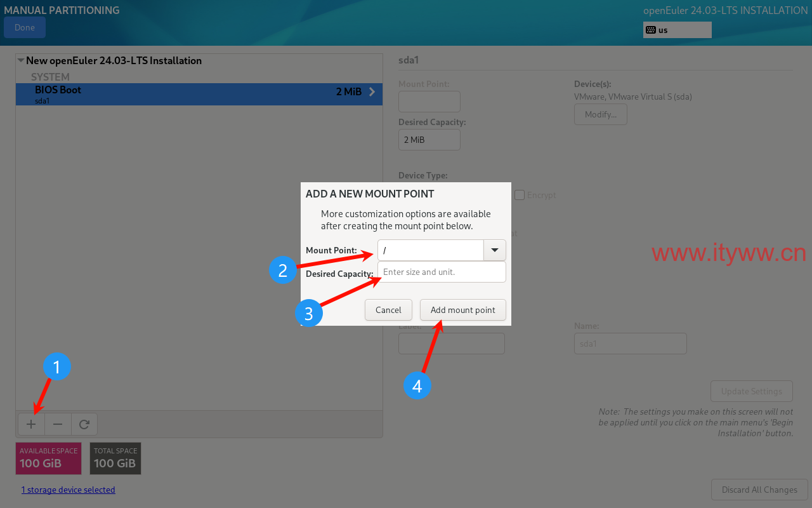This screenshot has height=508, width=812.
Task: Click chevron arrow on BIOS Boot row
Action: coord(372,92)
